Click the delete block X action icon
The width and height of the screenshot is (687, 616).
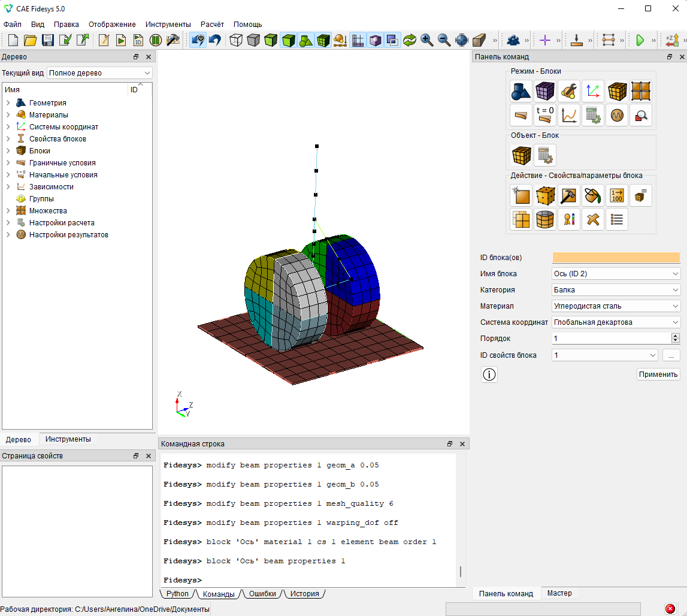(593, 219)
